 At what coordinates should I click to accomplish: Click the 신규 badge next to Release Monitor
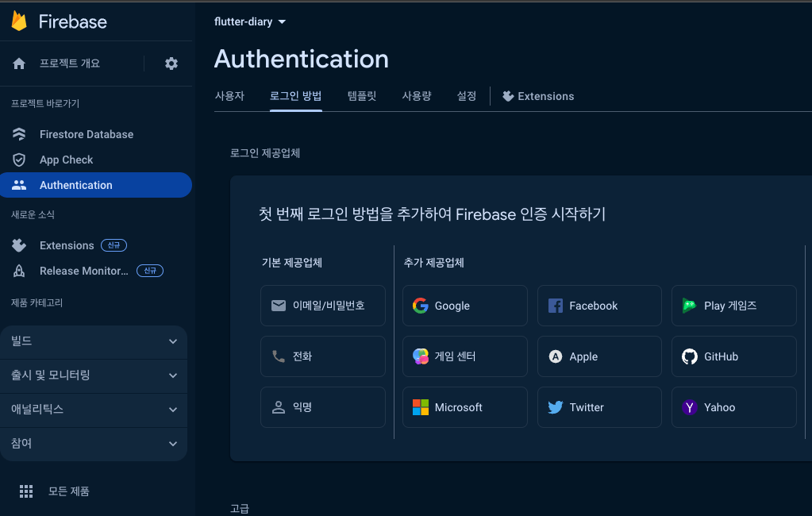coord(150,271)
